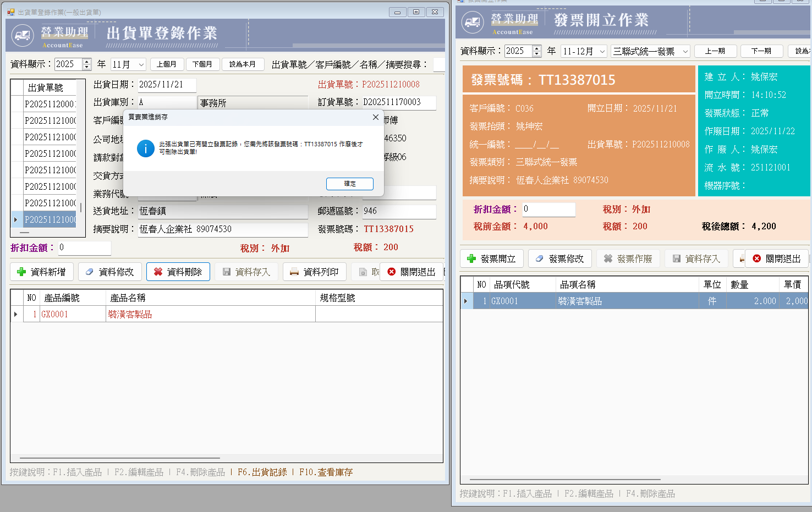
Task: Click the 關閉退出 exit icon on shipping window
Action: [392, 271]
